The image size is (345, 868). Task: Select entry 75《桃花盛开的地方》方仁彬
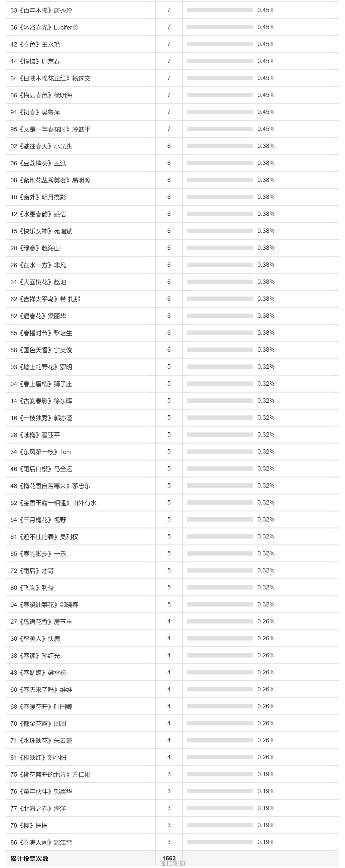pos(50,774)
